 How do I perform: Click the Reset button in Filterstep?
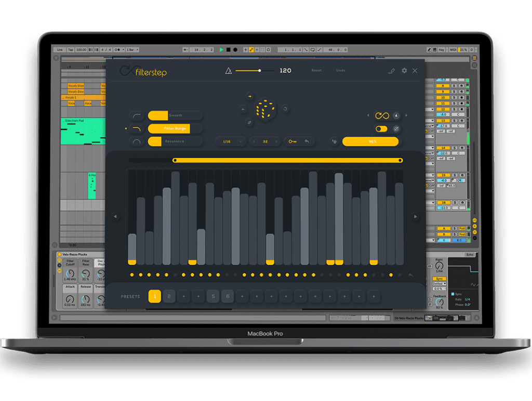coord(316,71)
